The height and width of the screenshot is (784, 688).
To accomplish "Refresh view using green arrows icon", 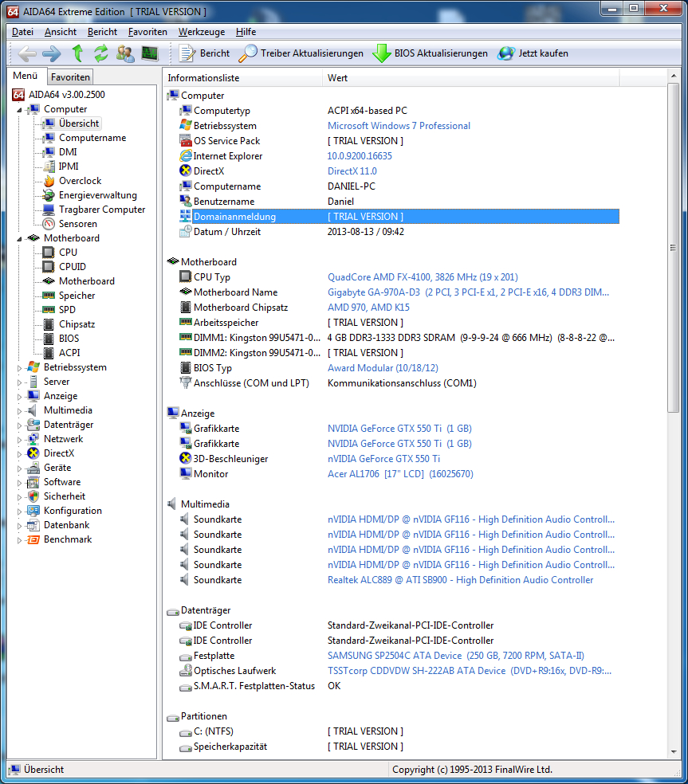I will (101, 53).
